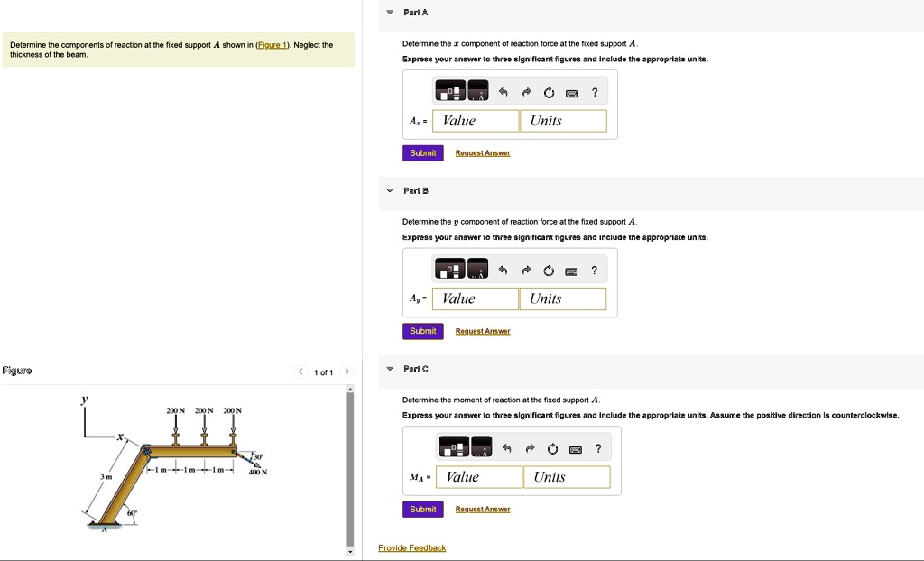924x561 pixels.
Task: Click Provide Feedback at page bottom
Action: (x=411, y=547)
